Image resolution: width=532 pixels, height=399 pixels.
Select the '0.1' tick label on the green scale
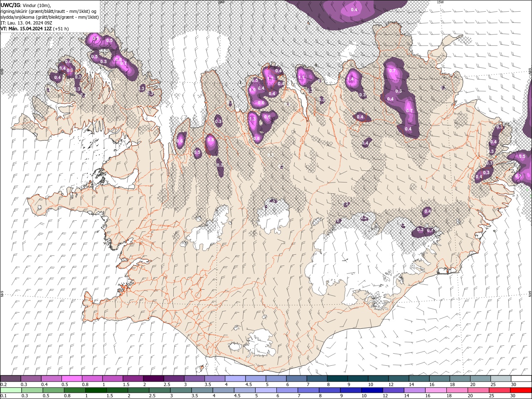click(x=4, y=396)
